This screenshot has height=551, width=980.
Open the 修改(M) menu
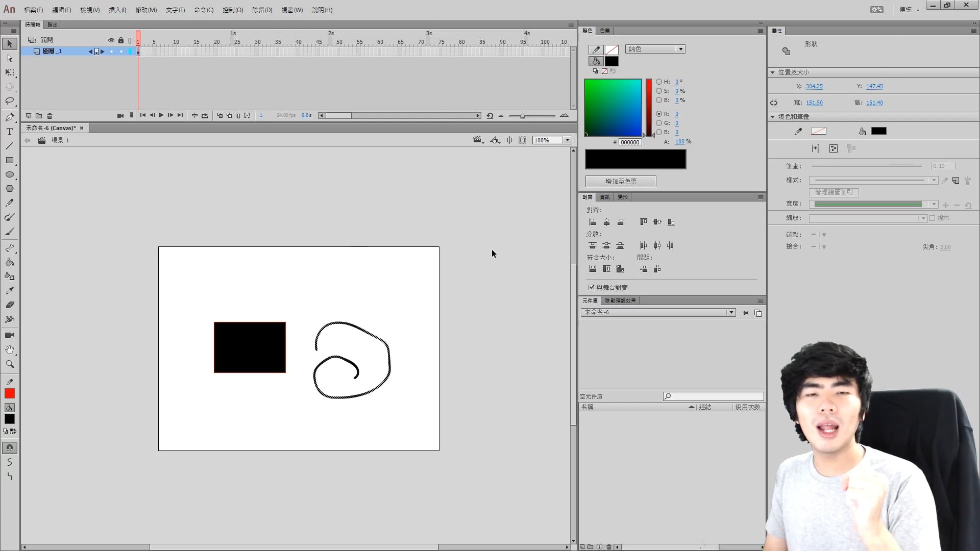pos(146,10)
